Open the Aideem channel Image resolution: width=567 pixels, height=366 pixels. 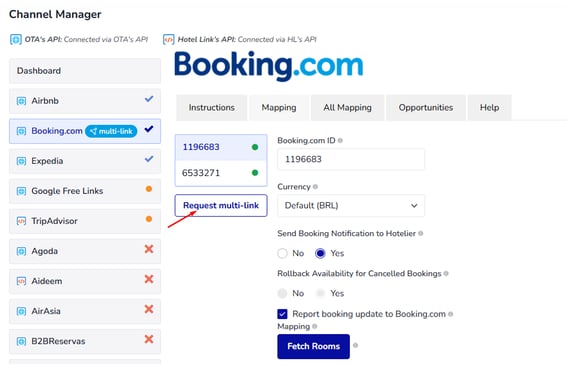(x=85, y=281)
